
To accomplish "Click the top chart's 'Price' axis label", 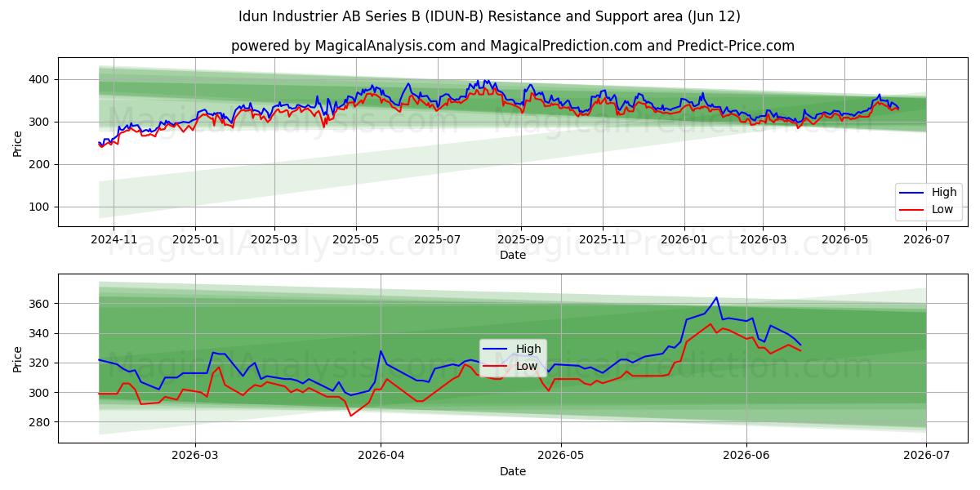I will coord(18,142).
